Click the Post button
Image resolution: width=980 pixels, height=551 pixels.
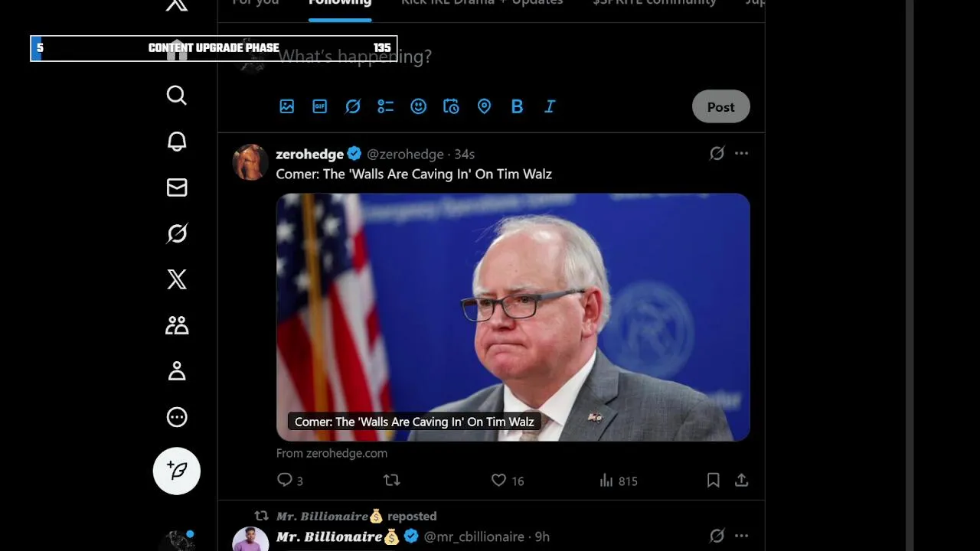720,107
